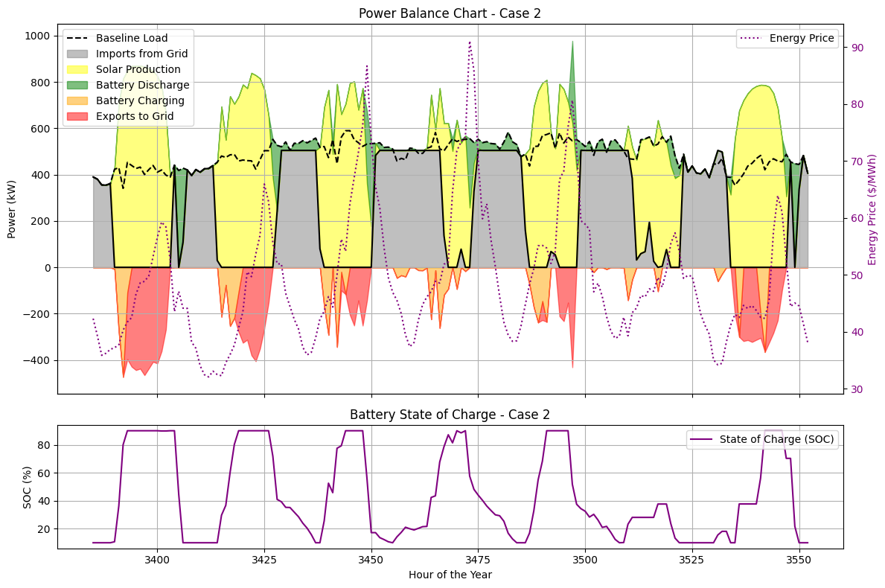Click the 3550 hour tick label
Screen dimensions: 885x588
pyautogui.click(x=799, y=560)
